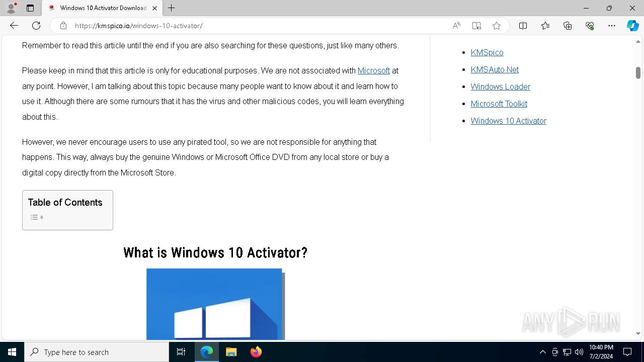Click the taskbar search box
Image resolution: width=644 pixels, height=362 pixels.
pyautogui.click(x=97, y=352)
